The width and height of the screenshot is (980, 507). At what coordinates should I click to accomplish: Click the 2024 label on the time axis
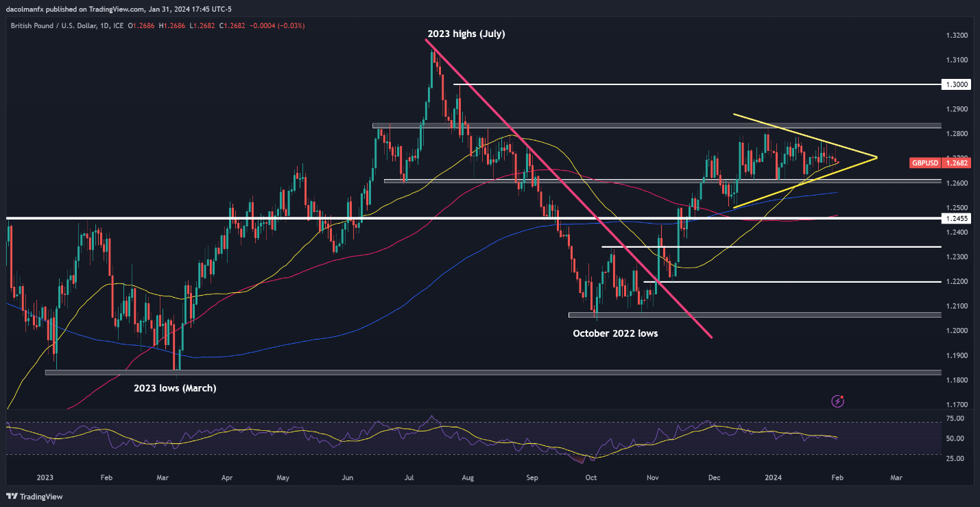point(771,475)
